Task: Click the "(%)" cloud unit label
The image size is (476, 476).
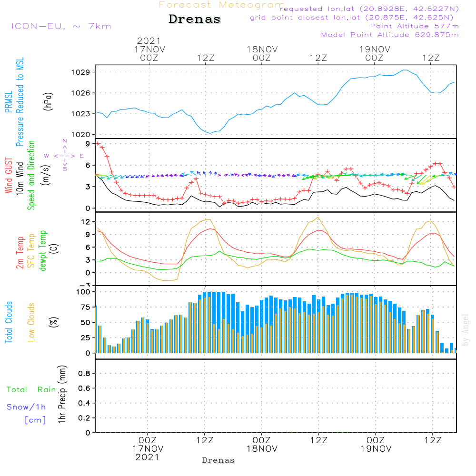Action: [x=53, y=322]
